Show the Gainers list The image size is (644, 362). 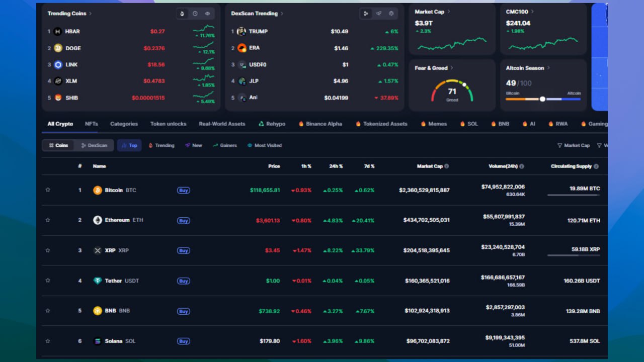click(225, 145)
